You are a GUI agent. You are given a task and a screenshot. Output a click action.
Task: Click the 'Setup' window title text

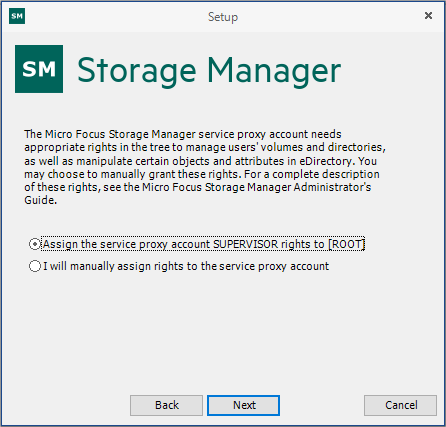223,17
